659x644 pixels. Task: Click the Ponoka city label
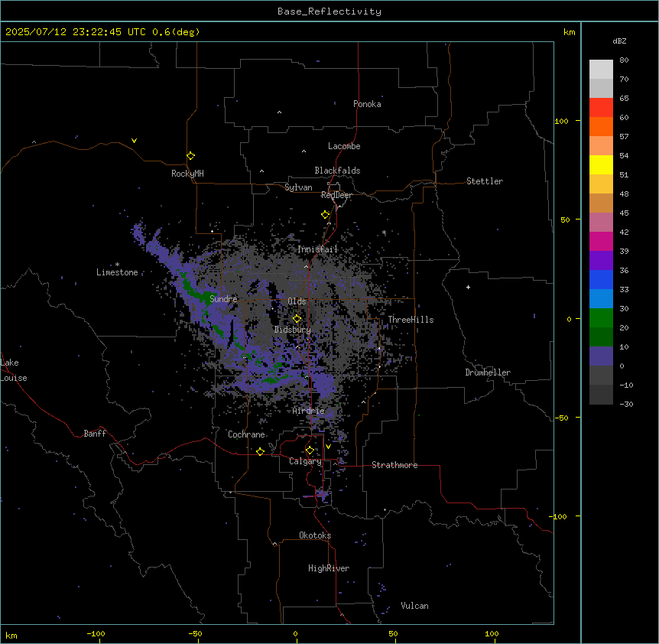pyautogui.click(x=367, y=104)
